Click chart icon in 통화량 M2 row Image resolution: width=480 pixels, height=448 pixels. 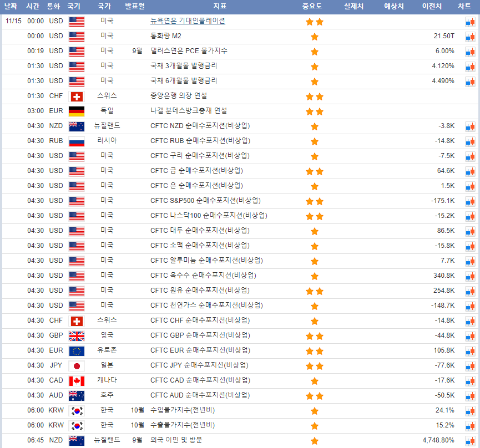coord(470,37)
